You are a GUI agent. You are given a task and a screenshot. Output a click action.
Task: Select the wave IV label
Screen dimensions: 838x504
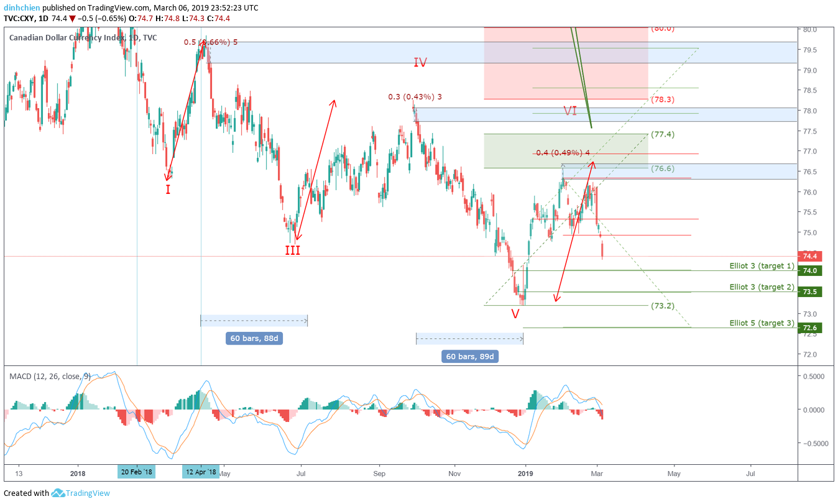pyautogui.click(x=420, y=62)
